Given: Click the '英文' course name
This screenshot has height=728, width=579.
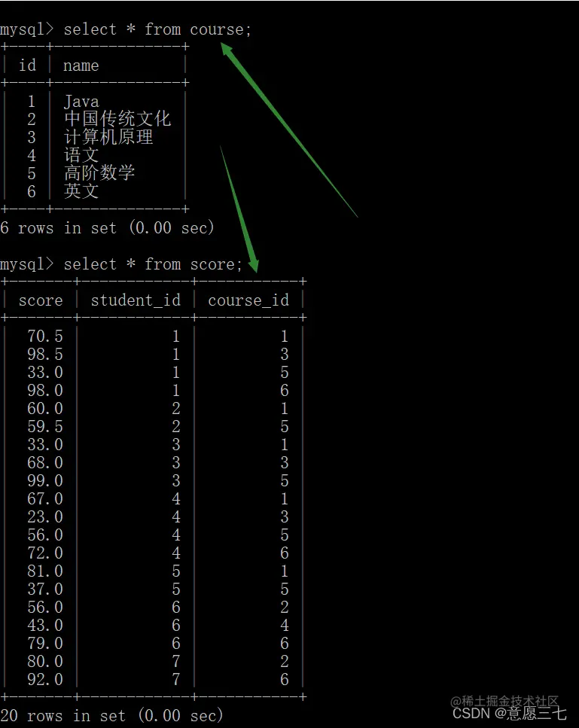Looking at the screenshot, I should pyautogui.click(x=81, y=190).
